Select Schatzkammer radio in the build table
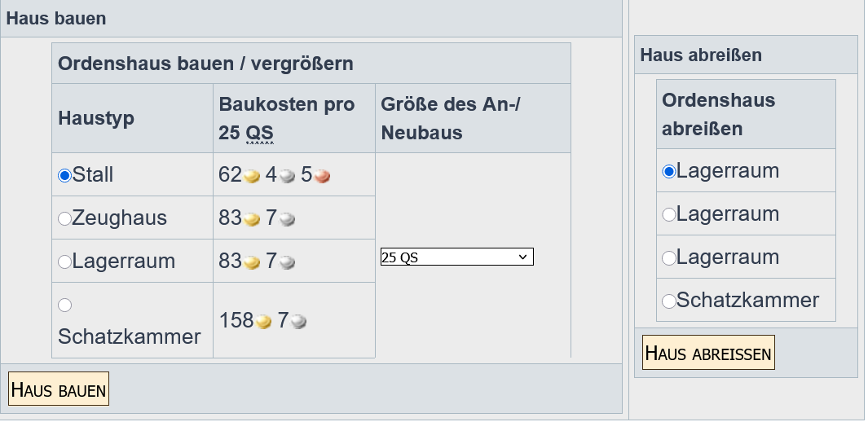 click(x=65, y=305)
